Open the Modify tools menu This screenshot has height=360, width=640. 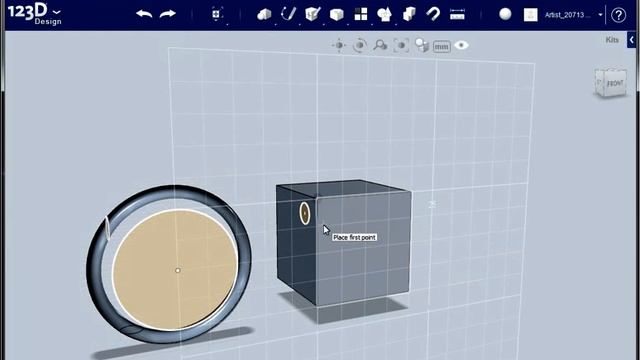point(336,15)
